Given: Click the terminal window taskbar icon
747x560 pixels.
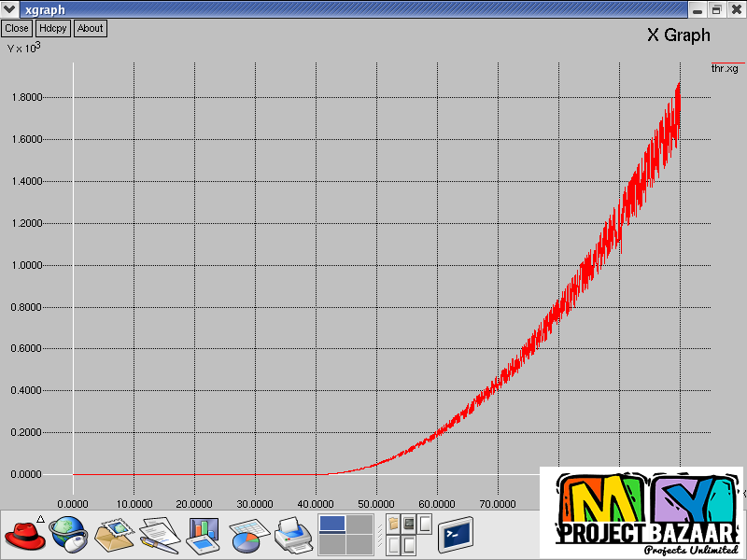Looking at the screenshot, I should 456,535.
